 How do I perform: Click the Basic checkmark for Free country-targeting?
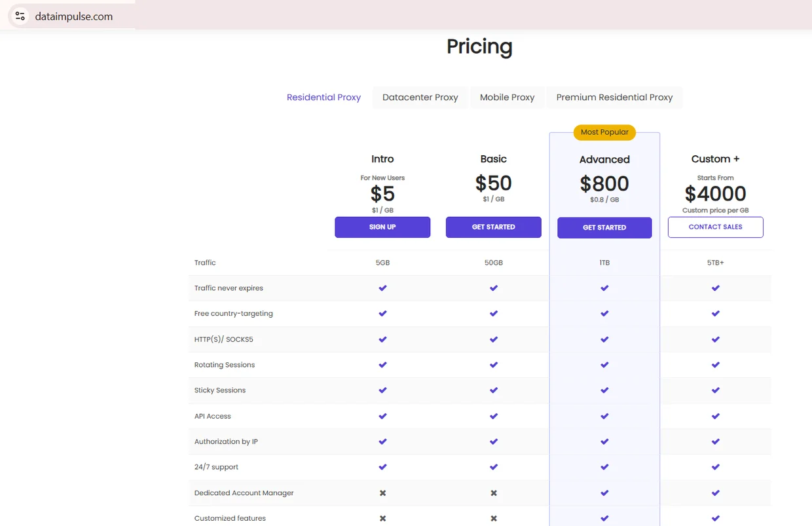[x=494, y=313]
